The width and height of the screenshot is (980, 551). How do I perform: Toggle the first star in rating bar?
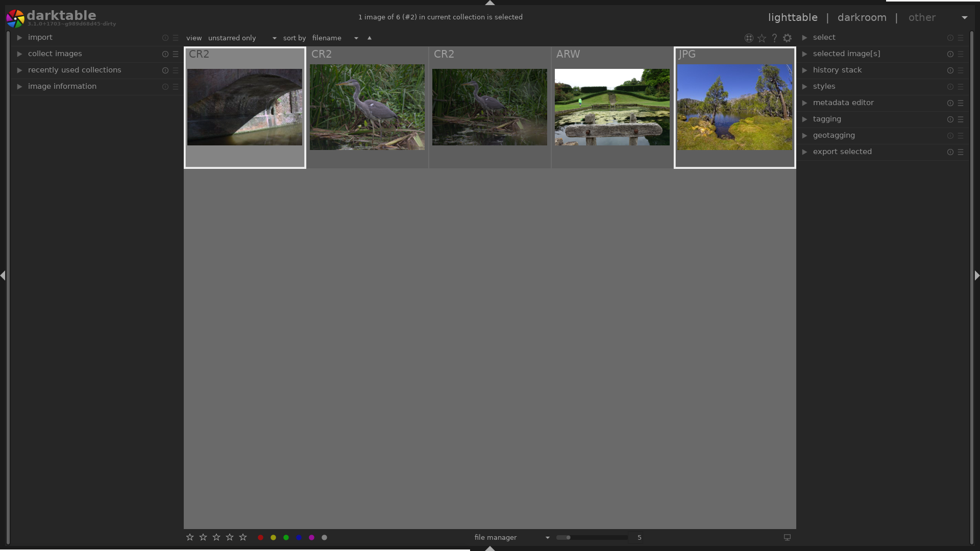click(189, 537)
